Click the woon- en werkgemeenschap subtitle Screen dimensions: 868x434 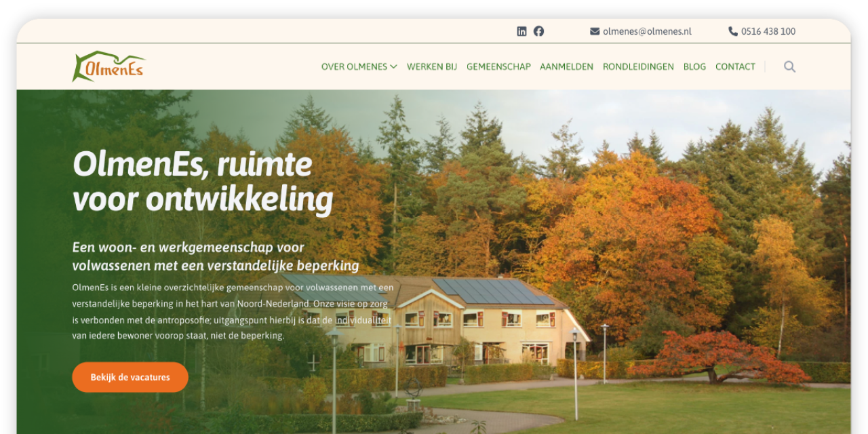click(x=216, y=256)
